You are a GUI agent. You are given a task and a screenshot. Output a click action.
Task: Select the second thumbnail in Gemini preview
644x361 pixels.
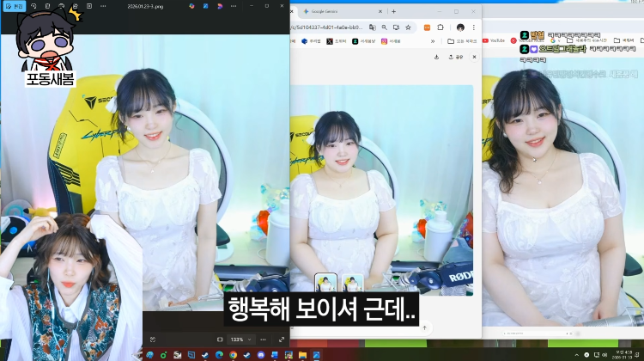click(x=352, y=283)
